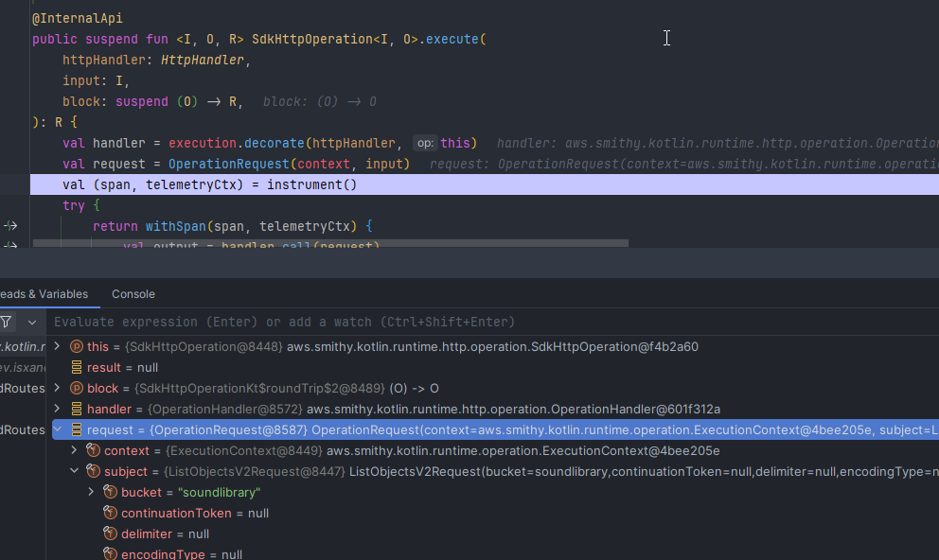Click the second green gutter arrow below it
The width and height of the screenshot is (939, 560).
(9, 244)
